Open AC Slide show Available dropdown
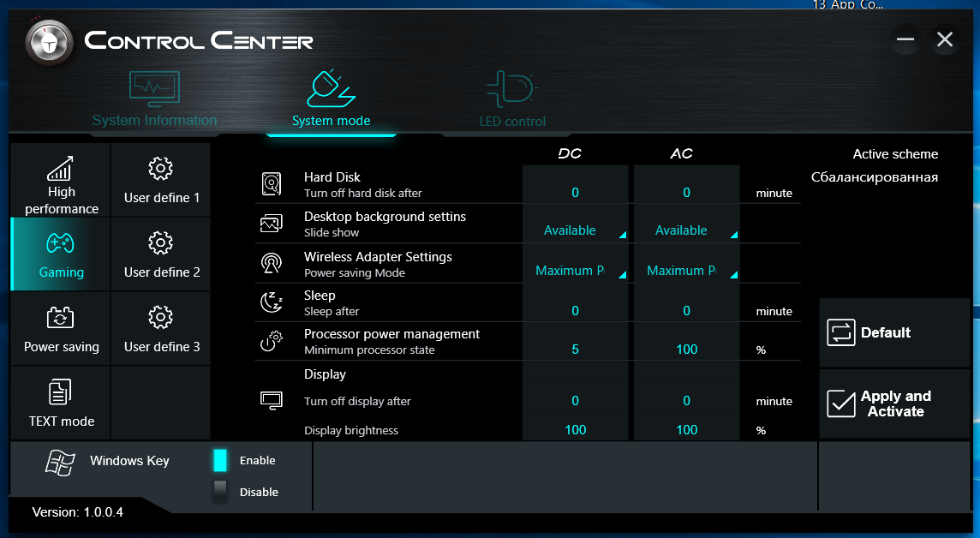 coord(686,230)
